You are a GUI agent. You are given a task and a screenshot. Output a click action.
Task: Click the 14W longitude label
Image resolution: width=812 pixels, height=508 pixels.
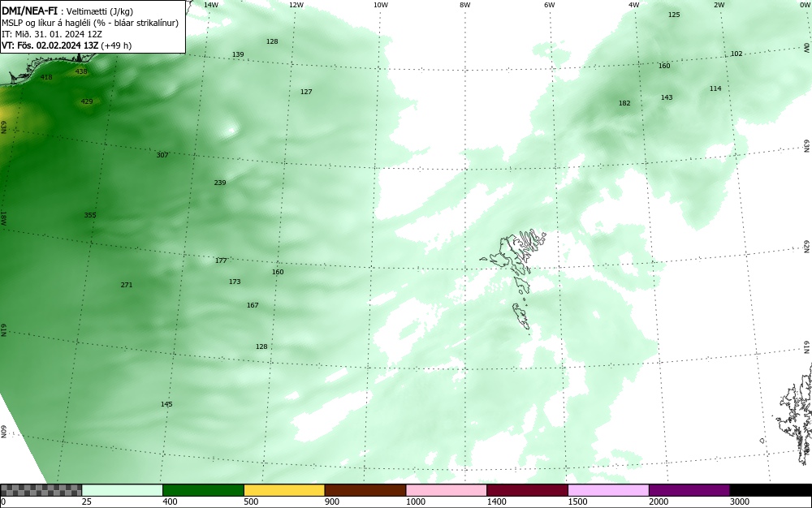coord(211,5)
